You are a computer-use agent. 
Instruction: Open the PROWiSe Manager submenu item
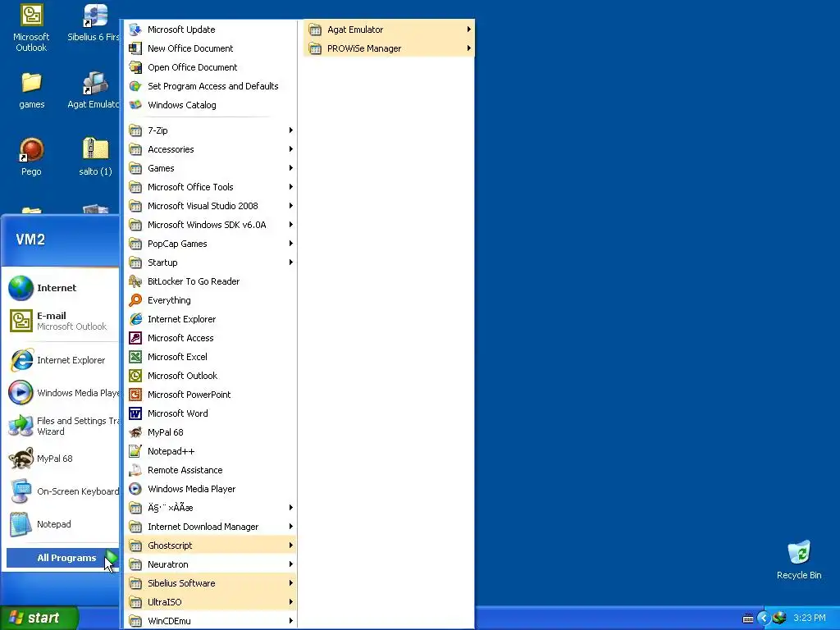point(389,48)
